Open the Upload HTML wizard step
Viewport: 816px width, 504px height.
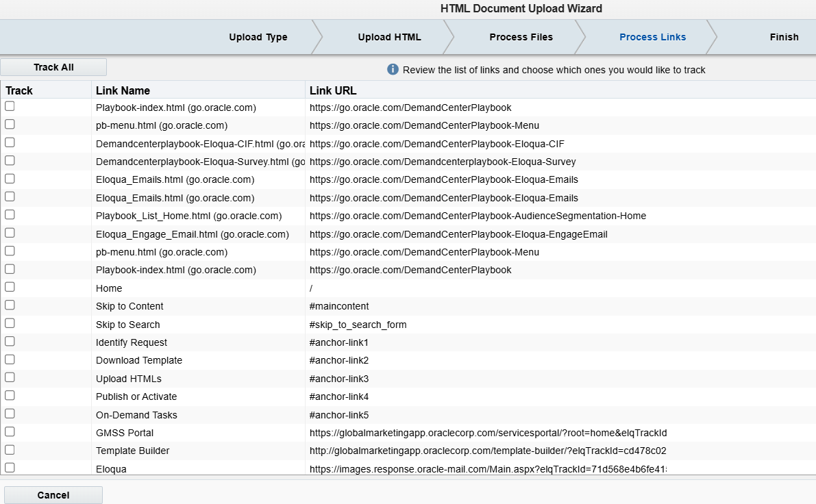(389, 37)
